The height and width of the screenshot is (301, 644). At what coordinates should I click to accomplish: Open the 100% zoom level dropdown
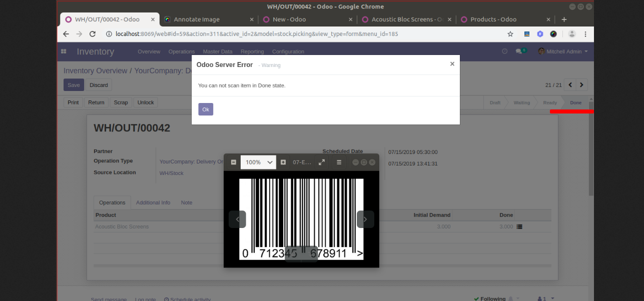[258, 162]
